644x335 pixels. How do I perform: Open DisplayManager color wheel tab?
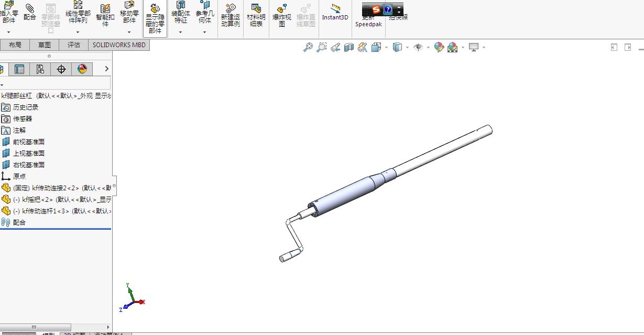pyautogui.click(x=82, y=69)
